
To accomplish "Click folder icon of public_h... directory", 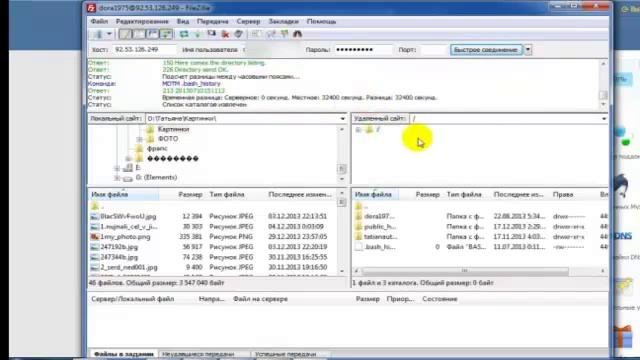I will tap(358, 227).
